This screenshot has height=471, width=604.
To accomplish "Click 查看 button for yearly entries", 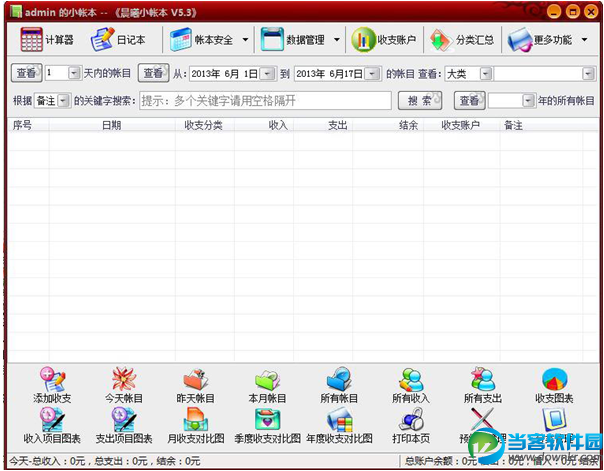I will coord(470,101).
